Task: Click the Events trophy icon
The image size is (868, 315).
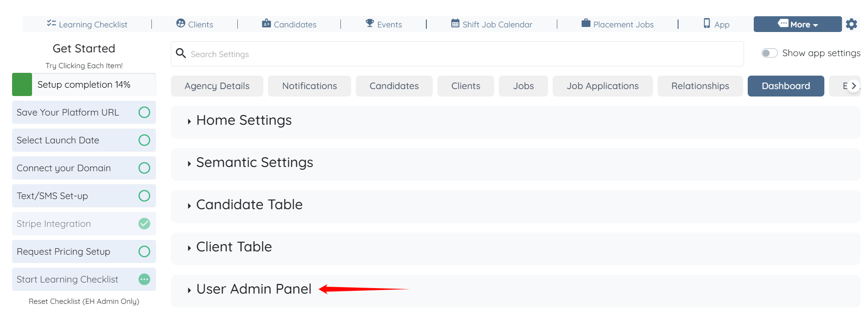Action: (370, 24)
